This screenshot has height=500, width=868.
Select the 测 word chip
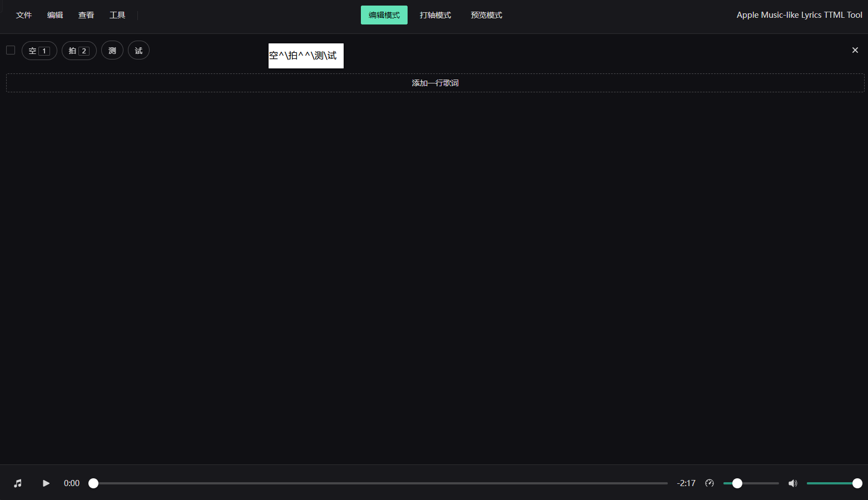112,51
